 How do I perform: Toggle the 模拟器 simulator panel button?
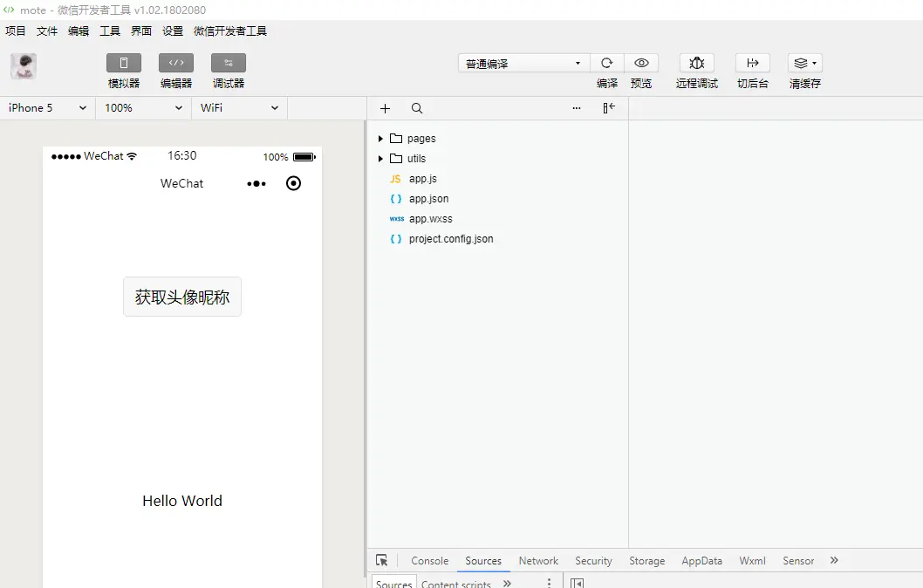coord(124,63)
